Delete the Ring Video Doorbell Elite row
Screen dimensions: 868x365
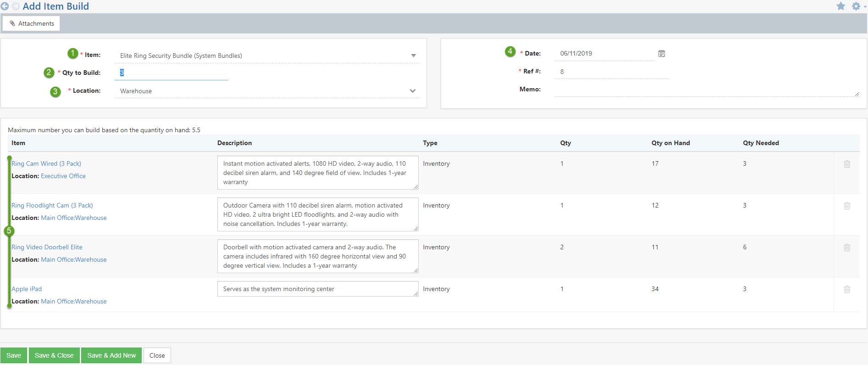[847, 247]
